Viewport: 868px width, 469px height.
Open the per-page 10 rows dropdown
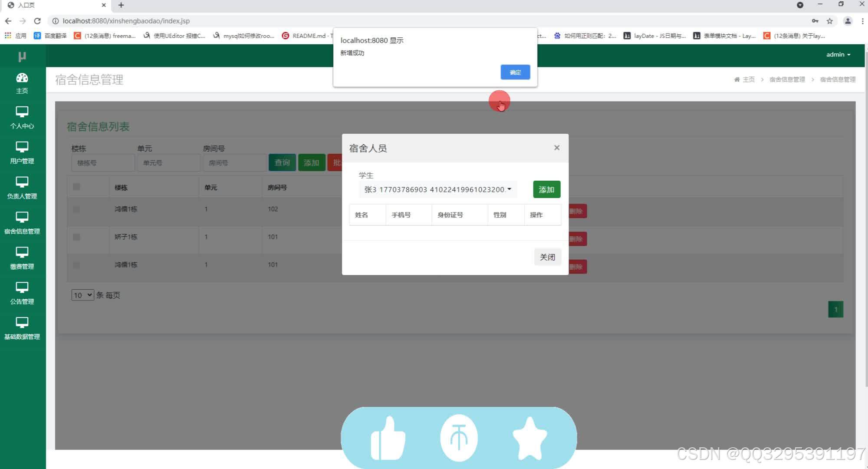pos(82,295)
